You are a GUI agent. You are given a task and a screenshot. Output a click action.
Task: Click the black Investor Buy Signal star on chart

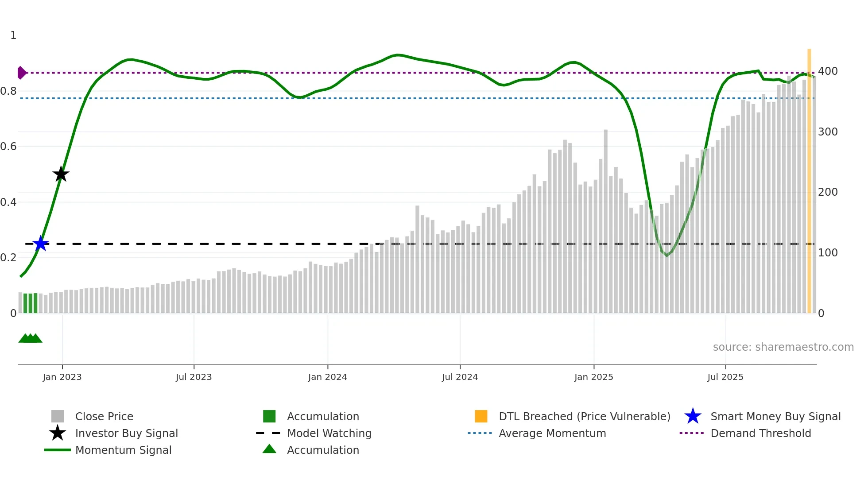tap(61, 174)
